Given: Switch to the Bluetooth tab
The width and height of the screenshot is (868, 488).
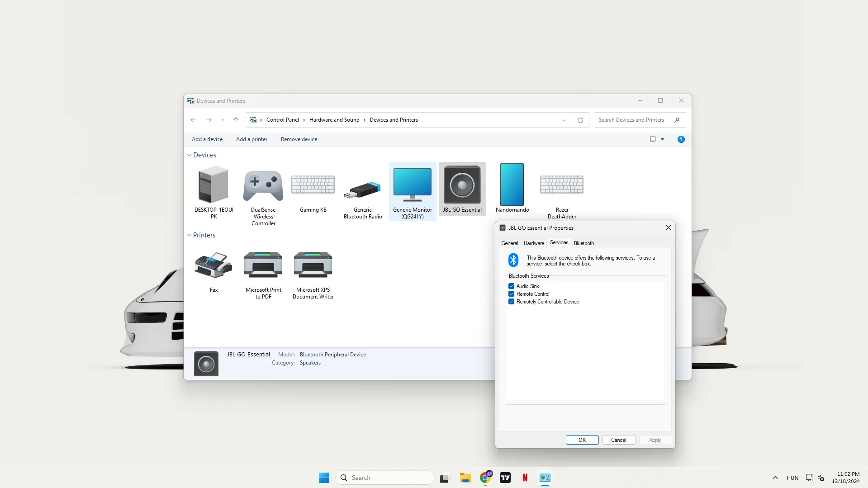Looking at the screenshot, I should 584,243.
